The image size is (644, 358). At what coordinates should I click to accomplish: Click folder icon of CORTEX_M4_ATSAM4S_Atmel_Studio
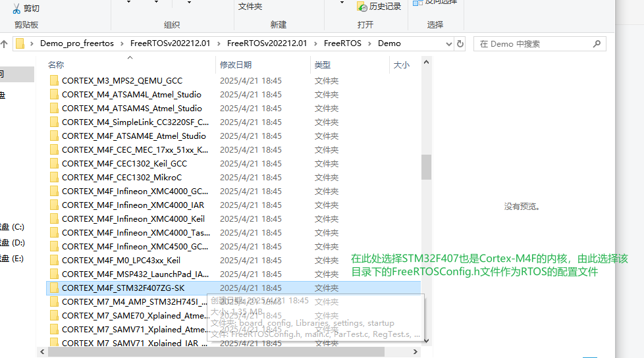pyautogui.click(x=54, y=109)
